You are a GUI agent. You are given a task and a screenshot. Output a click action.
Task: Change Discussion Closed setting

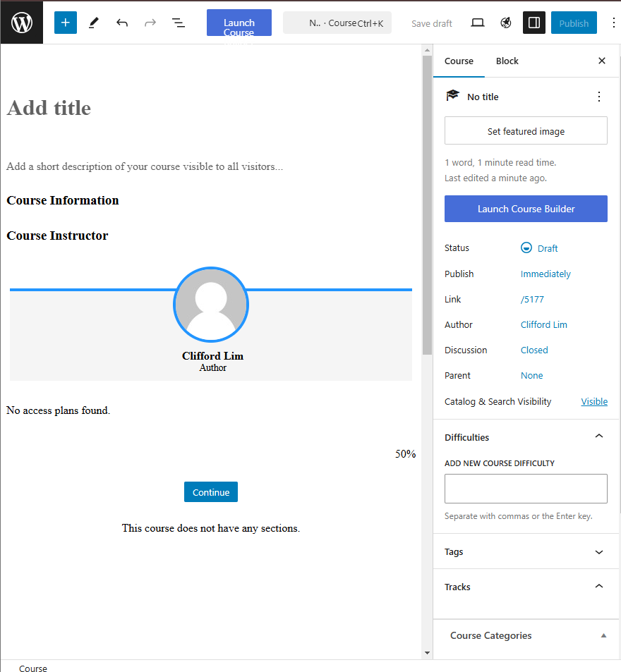(534, 350)
